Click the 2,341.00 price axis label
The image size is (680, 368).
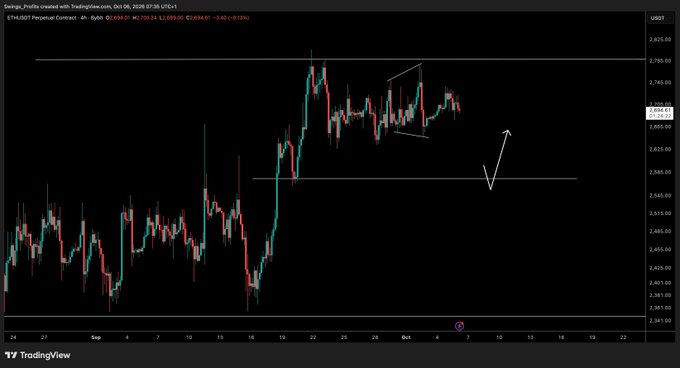pyautogui.click(x=660, y=321)
